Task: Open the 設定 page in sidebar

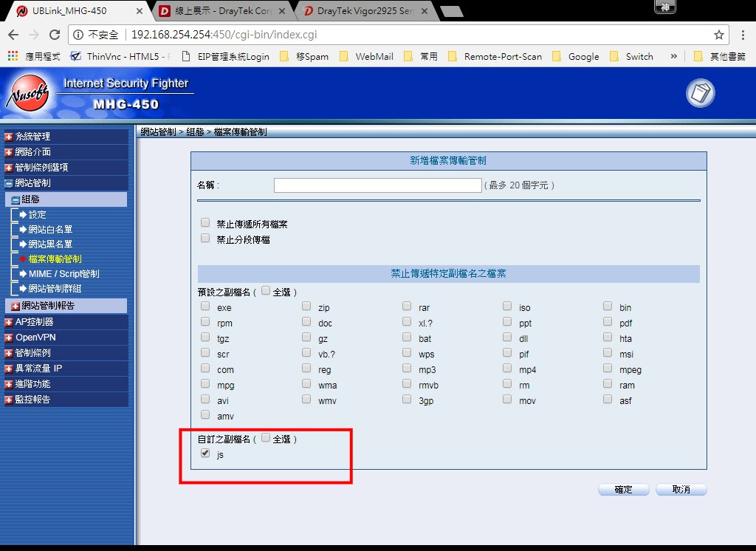Action: tap(37, 215)
